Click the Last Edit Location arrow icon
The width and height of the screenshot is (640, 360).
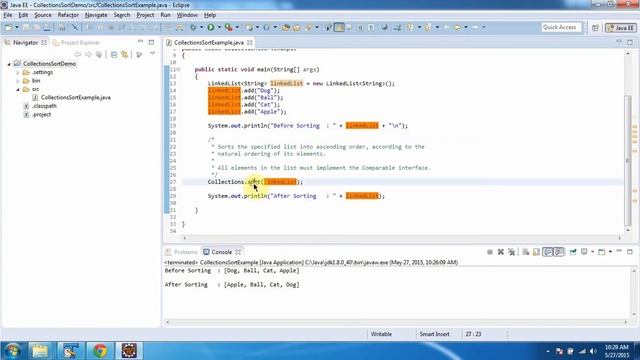point(447,27)
